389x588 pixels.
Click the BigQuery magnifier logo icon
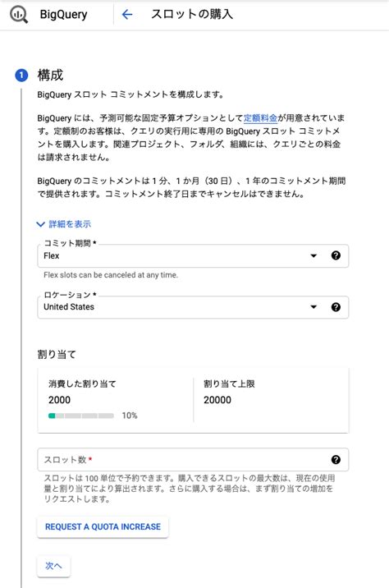18,15
